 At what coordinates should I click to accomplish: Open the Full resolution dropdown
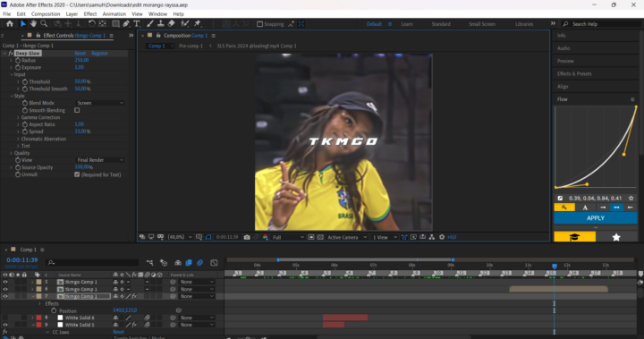288,237
